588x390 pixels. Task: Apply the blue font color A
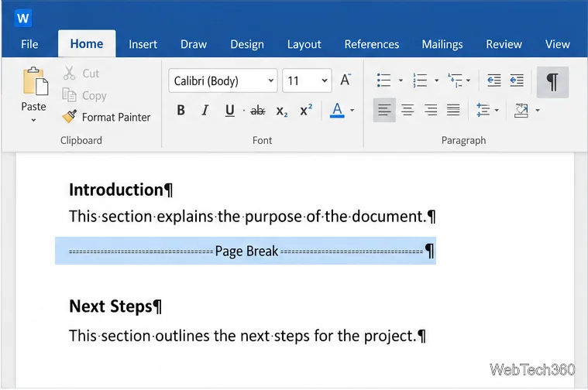(337, 110)
